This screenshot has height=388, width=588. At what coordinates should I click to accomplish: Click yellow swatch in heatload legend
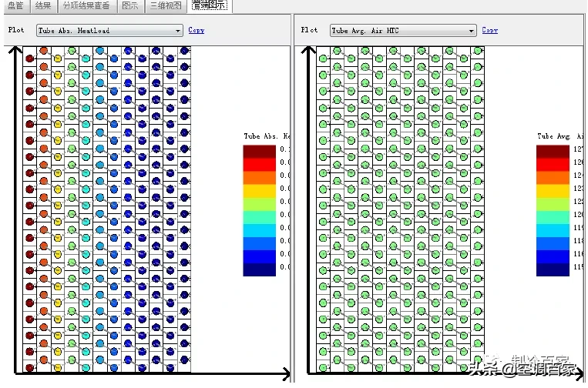click(x=259, y=191)
